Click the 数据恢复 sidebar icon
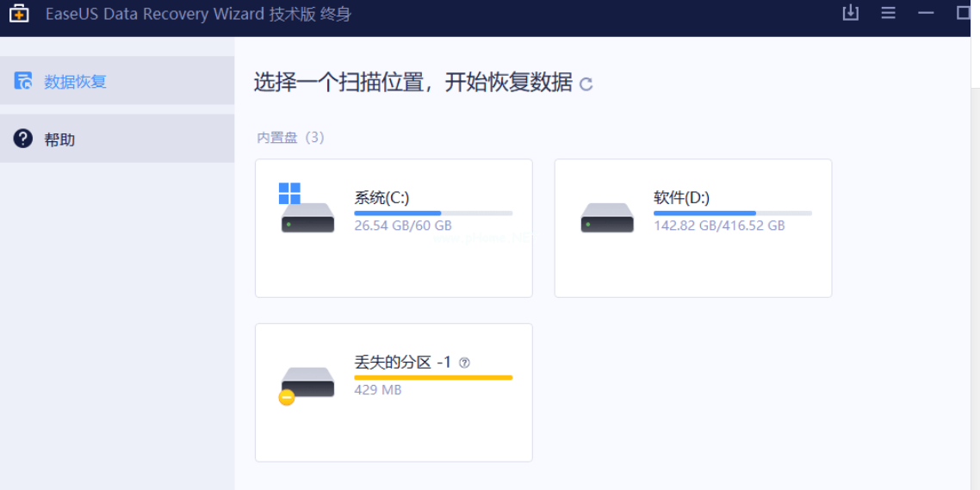The height and width of the screenshot is (490, 980). click(23, 81)
